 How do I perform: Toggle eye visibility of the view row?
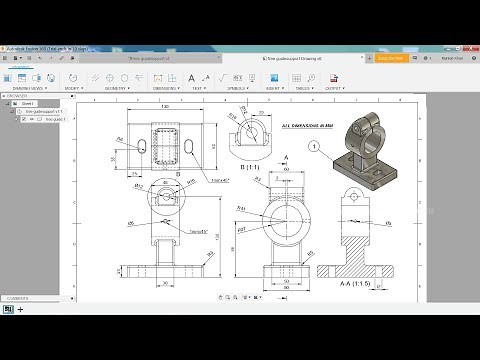tap(32, 119)
